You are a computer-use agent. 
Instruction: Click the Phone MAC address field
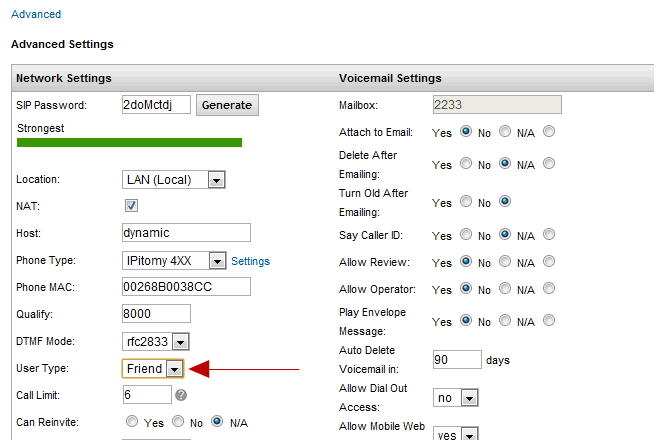pyautogui.click(x=186, y=287)
